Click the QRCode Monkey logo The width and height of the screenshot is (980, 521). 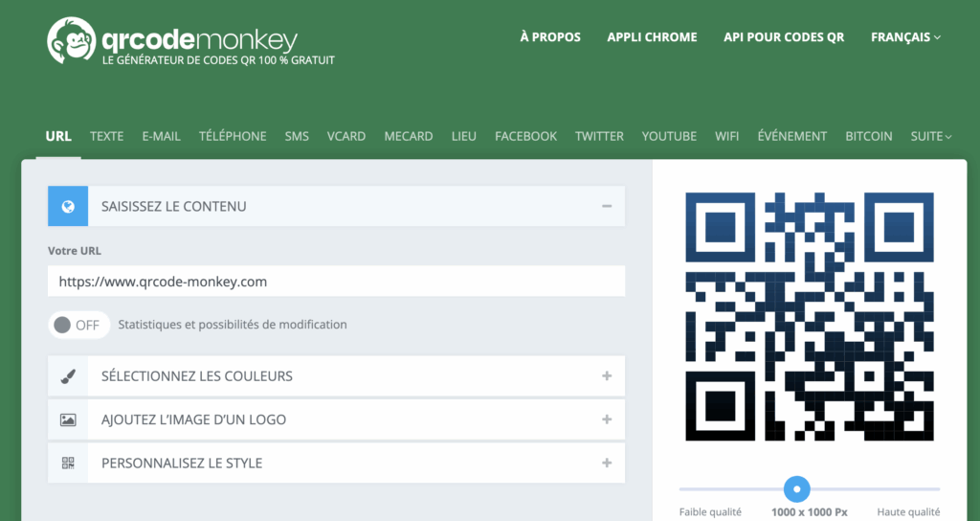point(190,41)
